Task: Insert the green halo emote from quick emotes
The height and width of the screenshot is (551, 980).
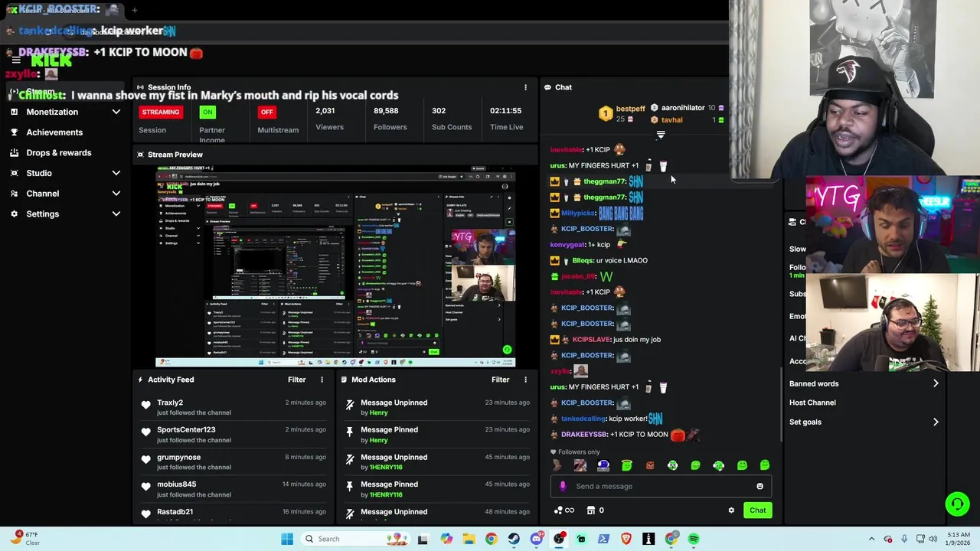Action: (x=626, y=465)
